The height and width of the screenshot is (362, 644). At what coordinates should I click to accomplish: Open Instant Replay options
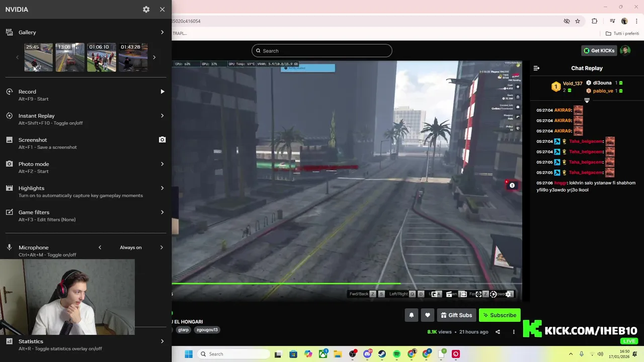86,119
